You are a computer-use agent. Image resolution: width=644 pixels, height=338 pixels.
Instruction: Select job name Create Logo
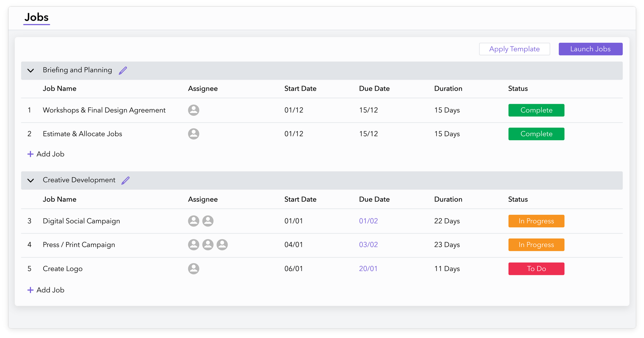pyautogui.click(x=63, y=268)
